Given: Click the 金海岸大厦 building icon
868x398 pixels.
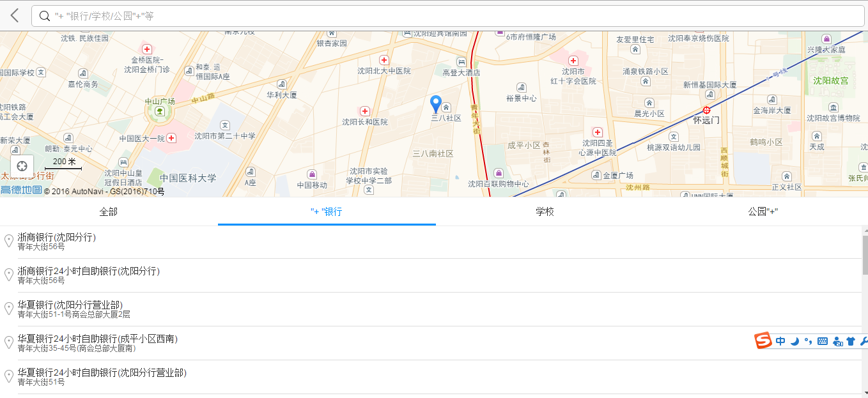Looking at the screenshot, I should 772,100.
